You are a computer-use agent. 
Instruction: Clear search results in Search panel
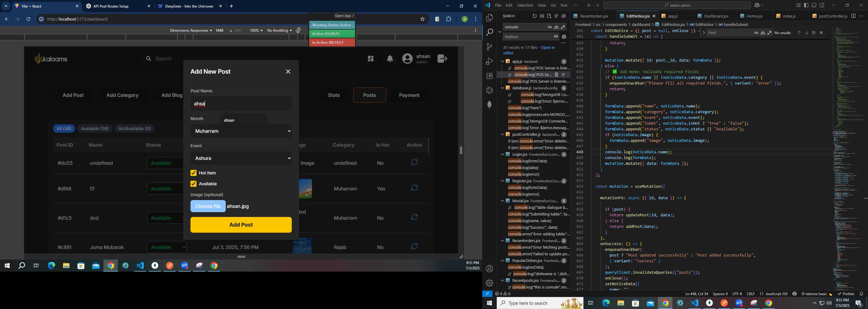point(542,16)
